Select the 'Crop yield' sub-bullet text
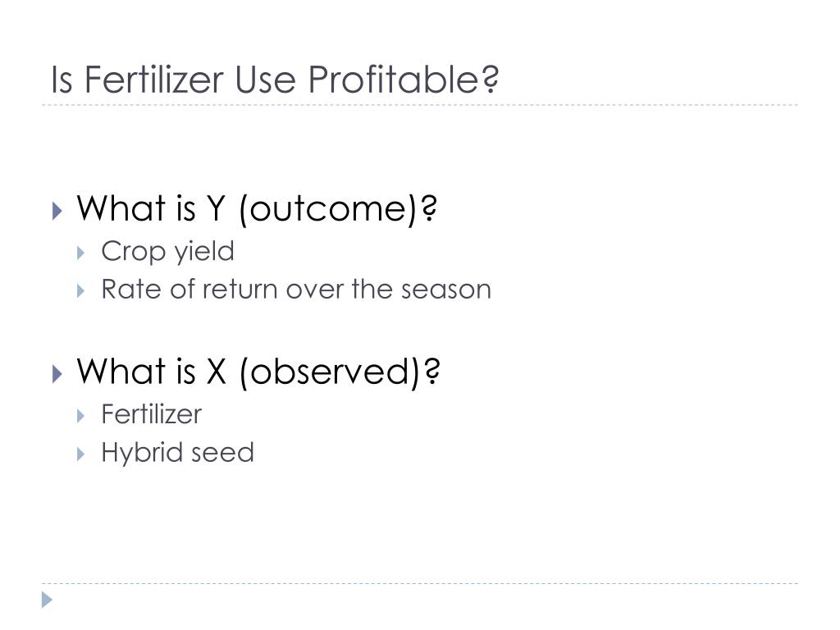Image resolution: width=840 pixels, height=630 pixels. (x=167, y=251)
